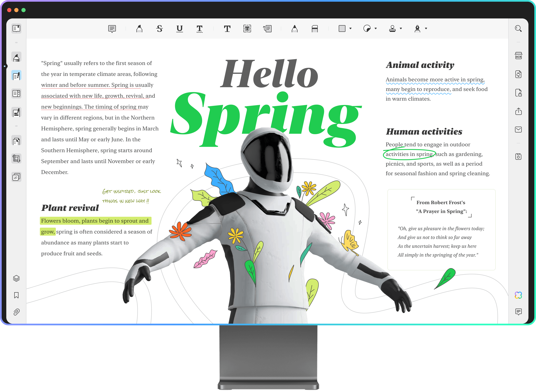
Task: Toggle the layers panel sidebar
Action: click(x=16, y=278)
